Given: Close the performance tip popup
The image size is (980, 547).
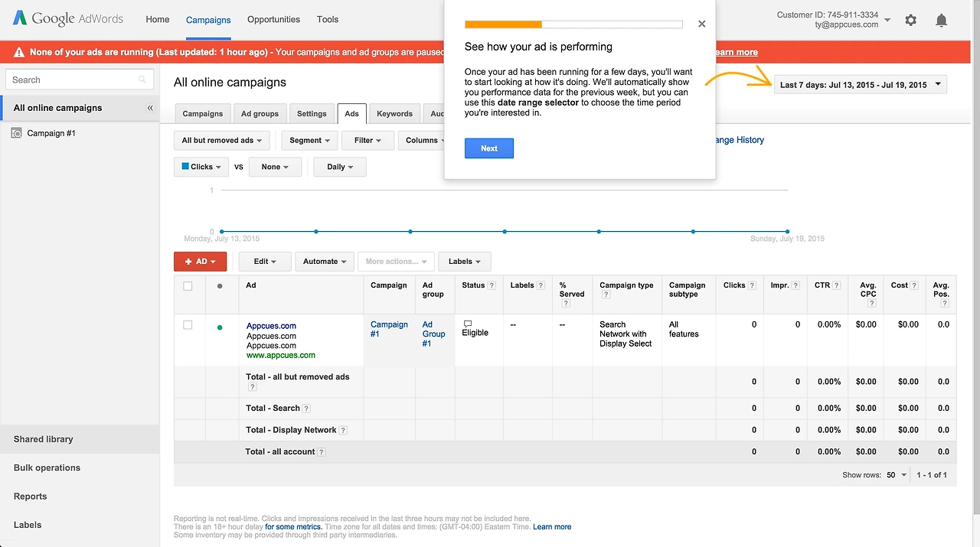Looking at the screenshot, I should click(x=701, y=24).
